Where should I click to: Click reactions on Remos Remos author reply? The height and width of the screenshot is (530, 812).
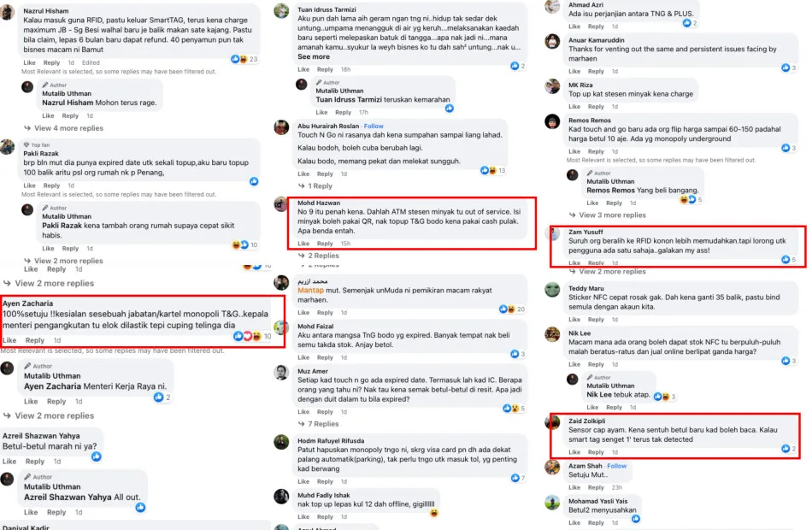pos(688,199)
